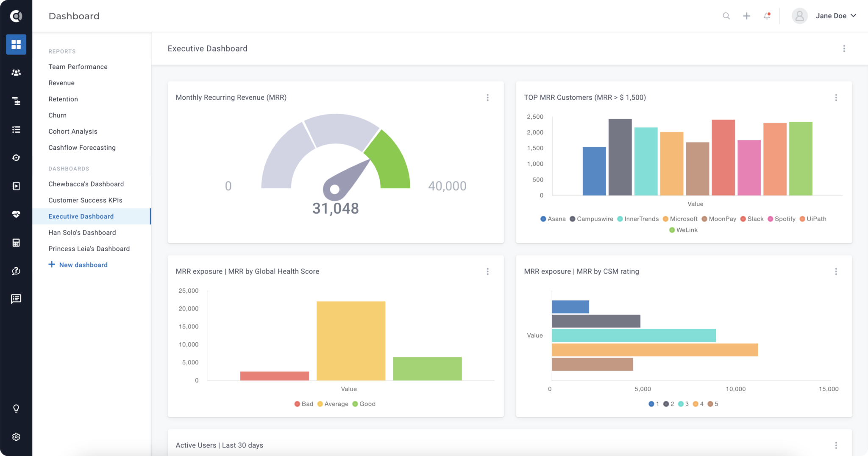The image size is (868, 456).
Task: Open the Dashboards grid icon in sidebar
Action: coord(16,44)
